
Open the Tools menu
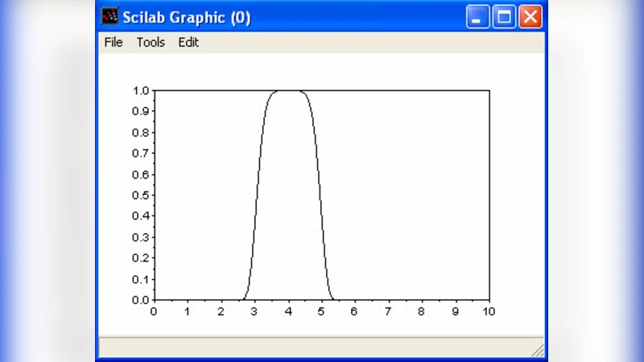(x=151, y=43)
